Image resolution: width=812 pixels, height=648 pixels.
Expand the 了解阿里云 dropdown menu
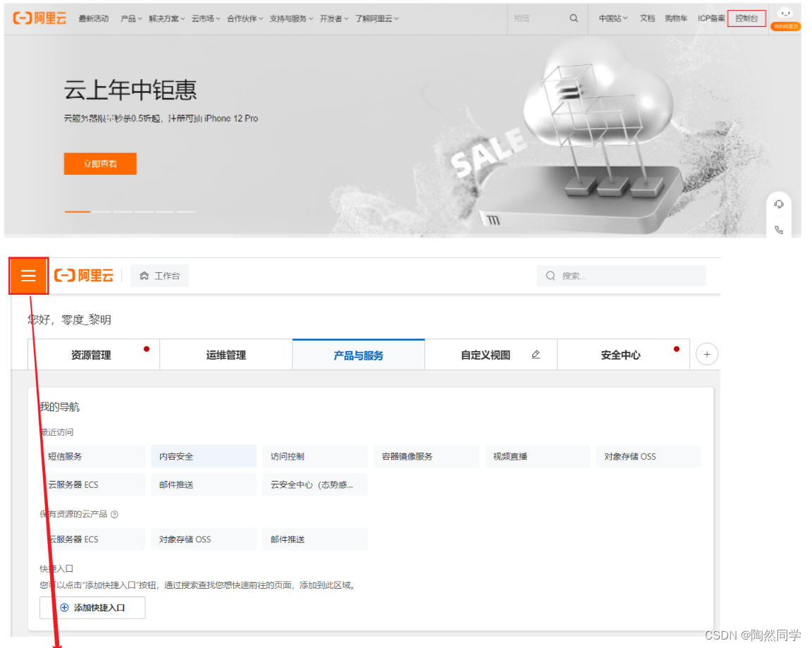377,18
